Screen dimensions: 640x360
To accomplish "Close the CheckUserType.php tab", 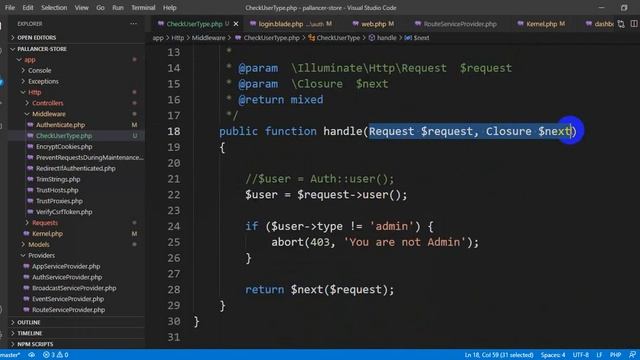I will [x=236, y=24].
